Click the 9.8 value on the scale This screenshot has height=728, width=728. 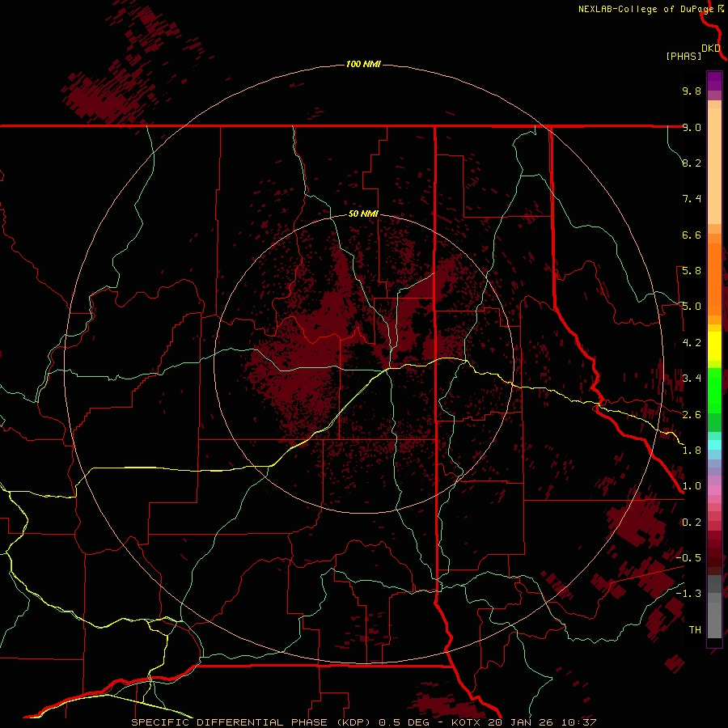[x=692, y=91]
